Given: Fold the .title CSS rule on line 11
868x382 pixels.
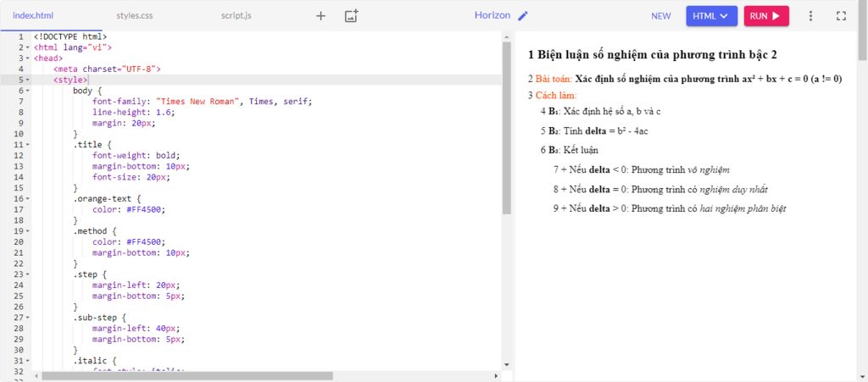Looking at the screenshot, I should pyautogui.click(x=28, y=144).
